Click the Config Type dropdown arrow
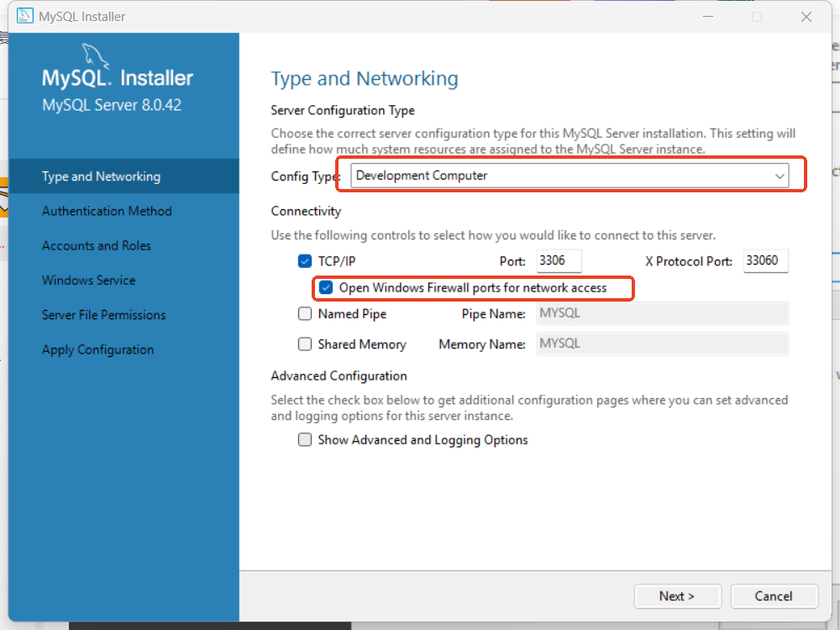Image resolution: width=840 pixels, height=630 pixels. (x=780, y=176)
